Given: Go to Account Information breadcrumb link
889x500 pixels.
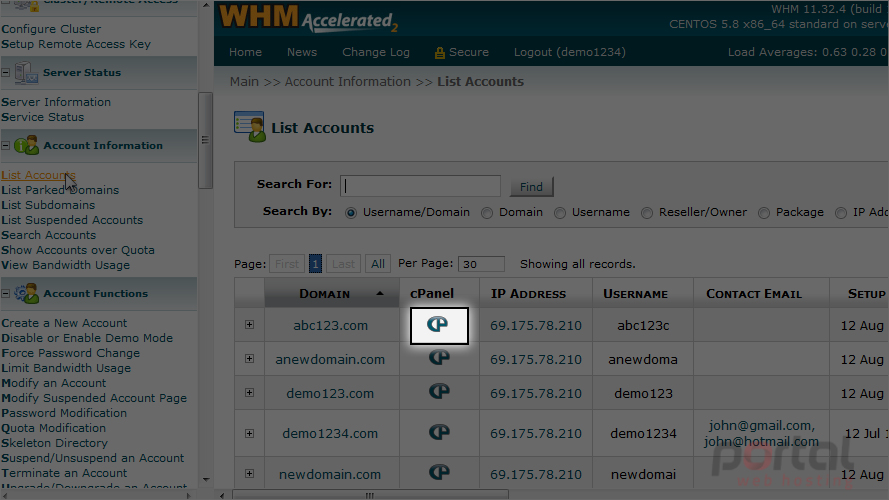Looking at the screenshot, I should [348, 82].
